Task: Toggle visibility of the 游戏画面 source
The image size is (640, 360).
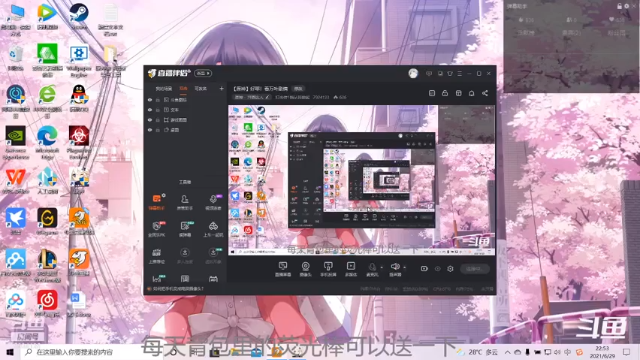Action: click(x=150, y=120)
